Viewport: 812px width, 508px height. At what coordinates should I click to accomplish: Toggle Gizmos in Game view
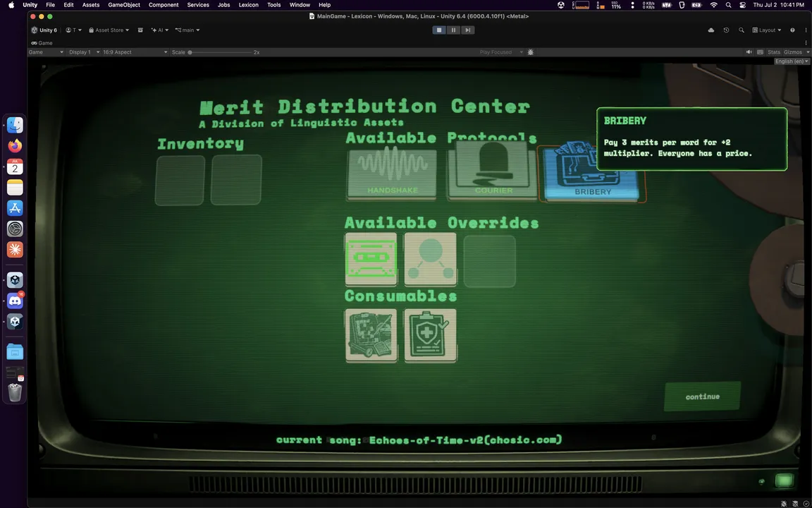(x=793, y=52)
